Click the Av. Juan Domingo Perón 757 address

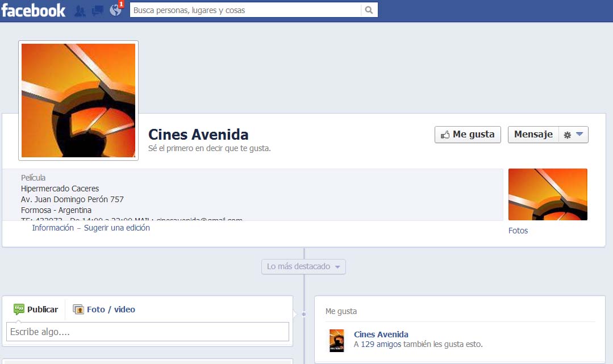click(x=72, y=199)
